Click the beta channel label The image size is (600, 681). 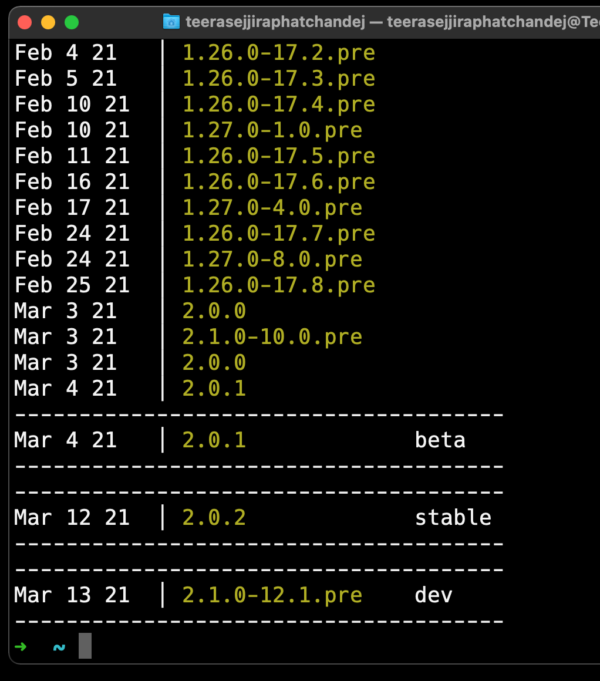click(440, 440)
